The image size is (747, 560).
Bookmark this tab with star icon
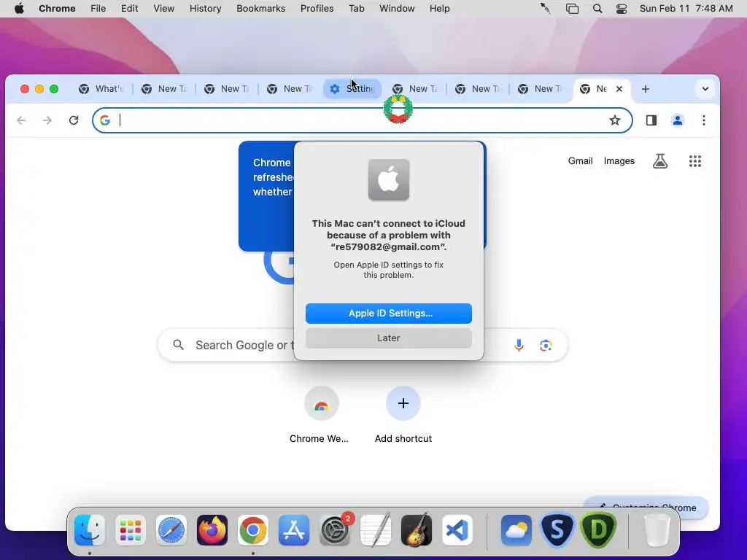614,120
